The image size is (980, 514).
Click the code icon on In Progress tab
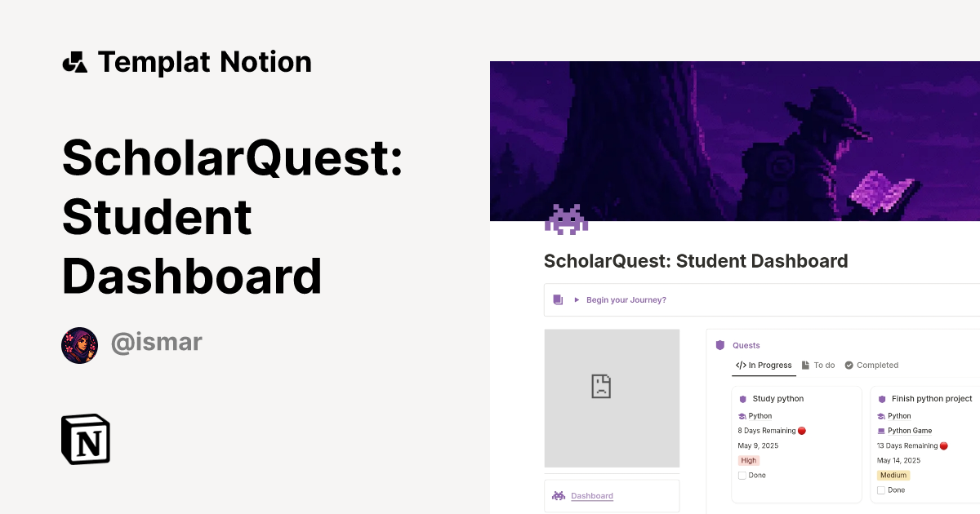740,365
